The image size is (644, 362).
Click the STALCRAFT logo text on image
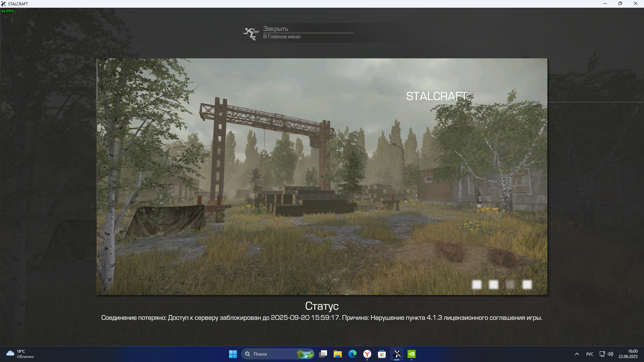point(436,96)
